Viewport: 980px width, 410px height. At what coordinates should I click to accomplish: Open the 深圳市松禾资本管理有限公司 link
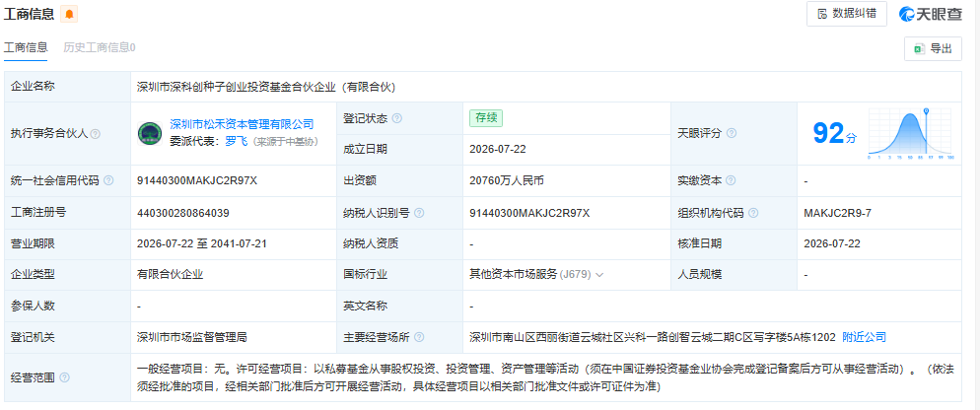click(x=242, y=124)
